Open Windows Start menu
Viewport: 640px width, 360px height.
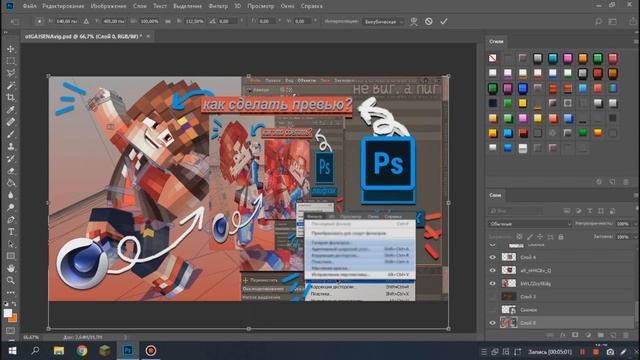point(12,351)
